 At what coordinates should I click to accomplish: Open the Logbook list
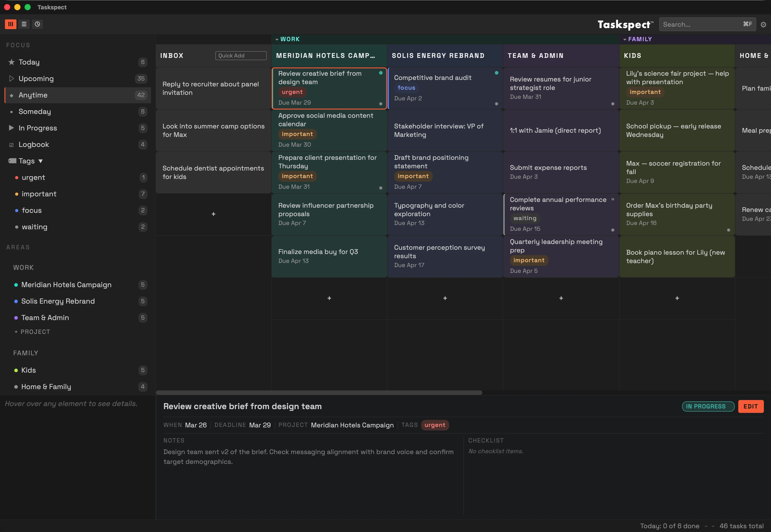[78, 144]
